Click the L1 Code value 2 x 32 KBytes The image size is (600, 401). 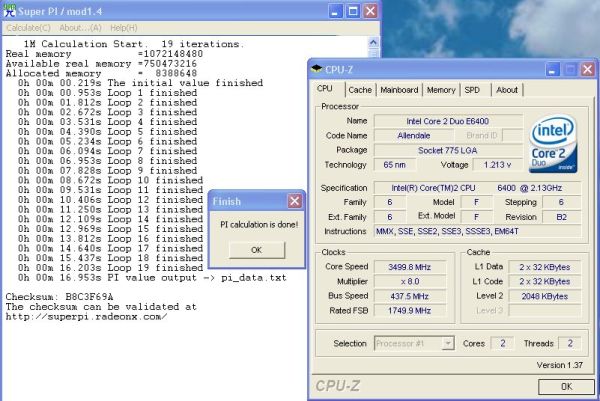(545, 282)
